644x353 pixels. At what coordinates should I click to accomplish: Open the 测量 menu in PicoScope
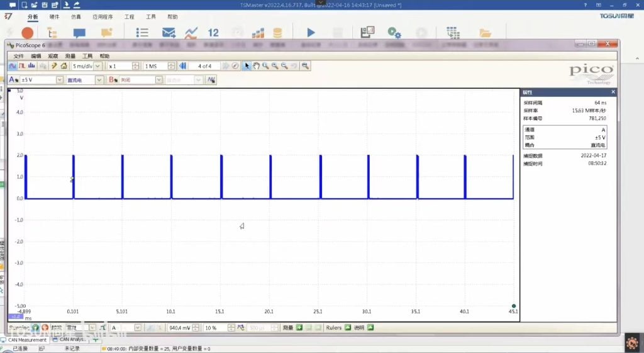click(70, 56)
